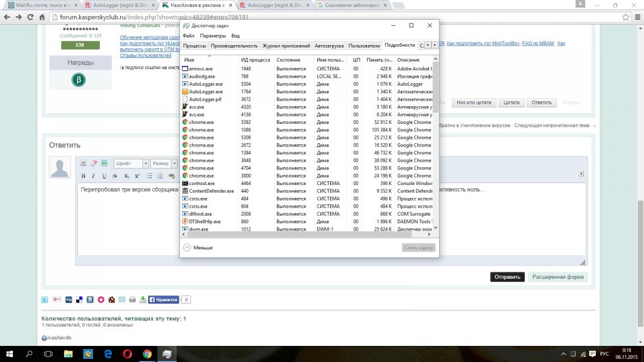Toggle bold formatting in reply editor
The width and height of the screenshot is (644, 362).
83,176
